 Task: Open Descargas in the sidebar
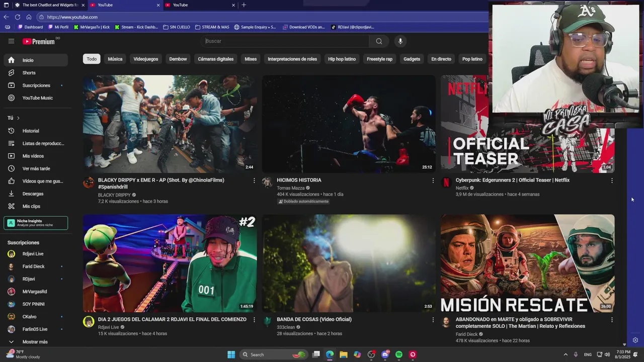click(36, 194)
